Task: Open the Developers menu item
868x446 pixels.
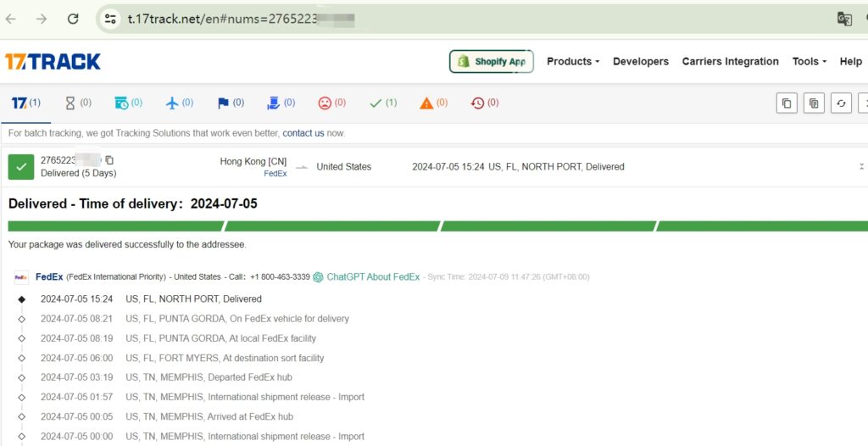Action: click(641, 62)
